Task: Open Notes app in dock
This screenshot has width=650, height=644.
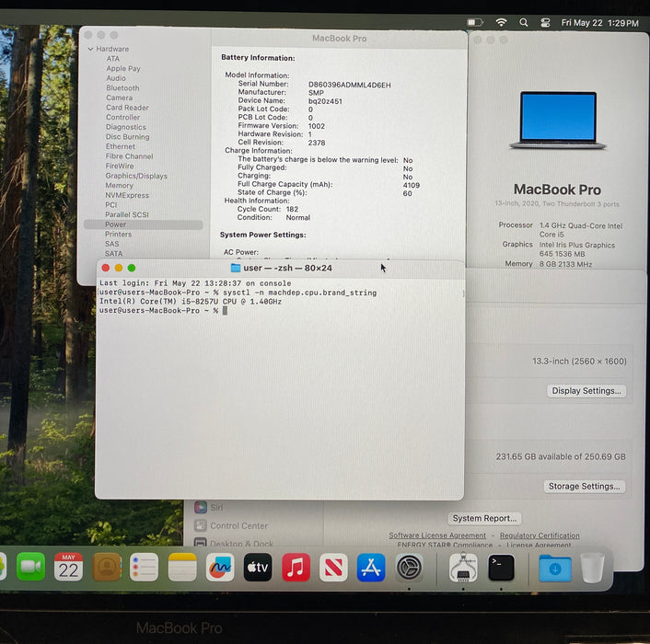Action: [x=182, y=567]
